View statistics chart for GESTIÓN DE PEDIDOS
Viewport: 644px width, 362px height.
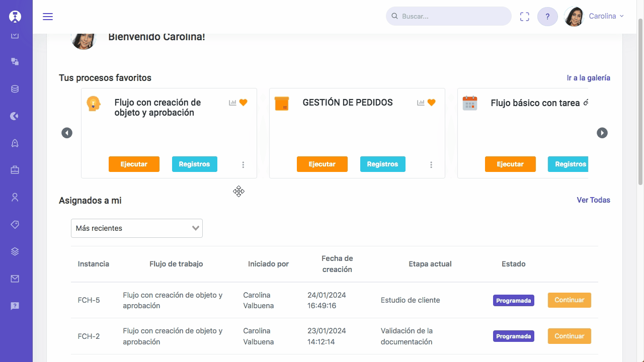click(421, 103)
